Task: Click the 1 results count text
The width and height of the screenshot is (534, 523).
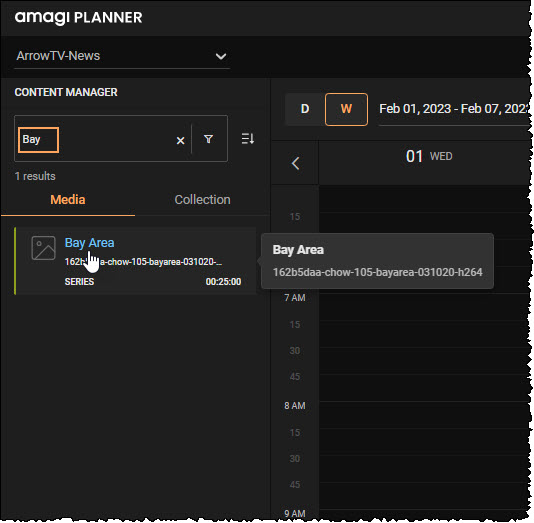Action: point(35,176)
